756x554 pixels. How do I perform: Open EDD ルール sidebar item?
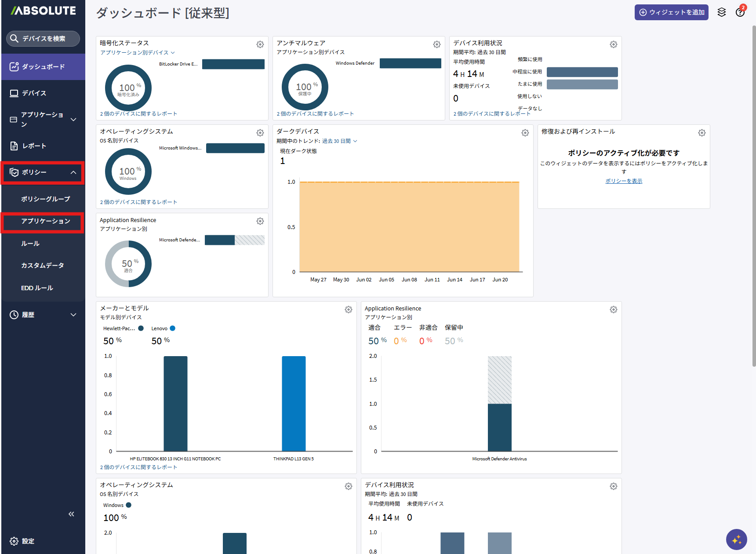tap(37, 288)
